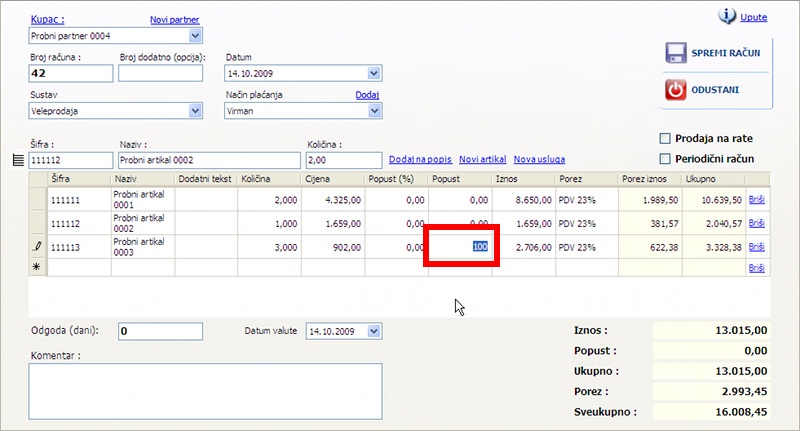Click the Novi partner link

pos(174,19)
